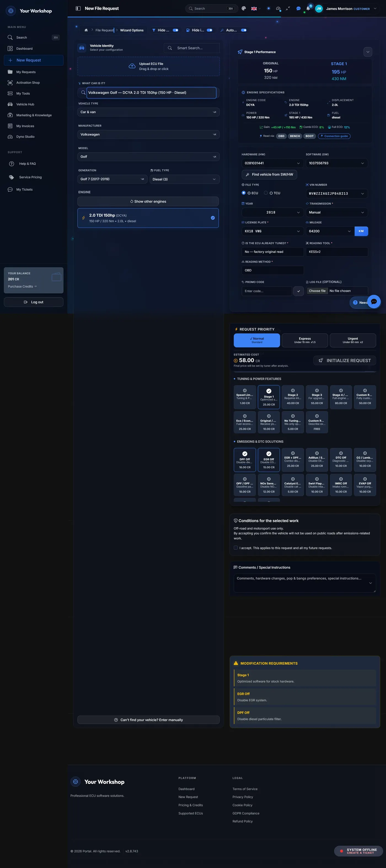Click 'Find vehicle from SW/HW' button
This screenshot has width=386, height=868.
[269, 174]
